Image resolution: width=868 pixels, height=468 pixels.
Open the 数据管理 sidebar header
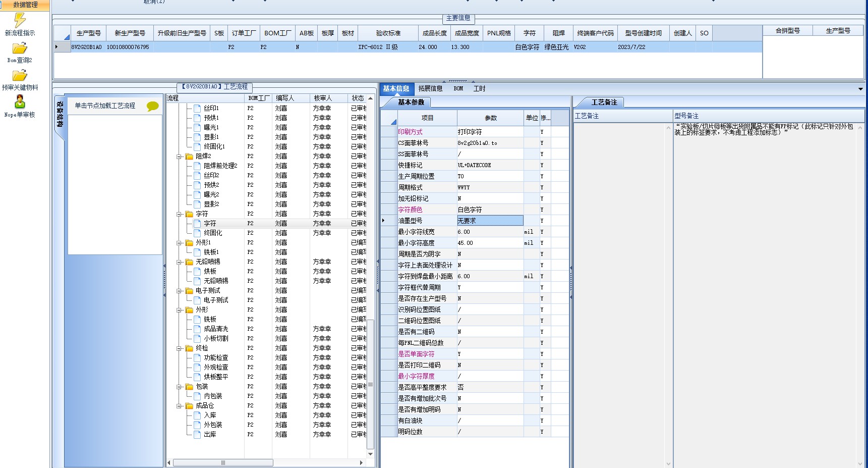25,5
